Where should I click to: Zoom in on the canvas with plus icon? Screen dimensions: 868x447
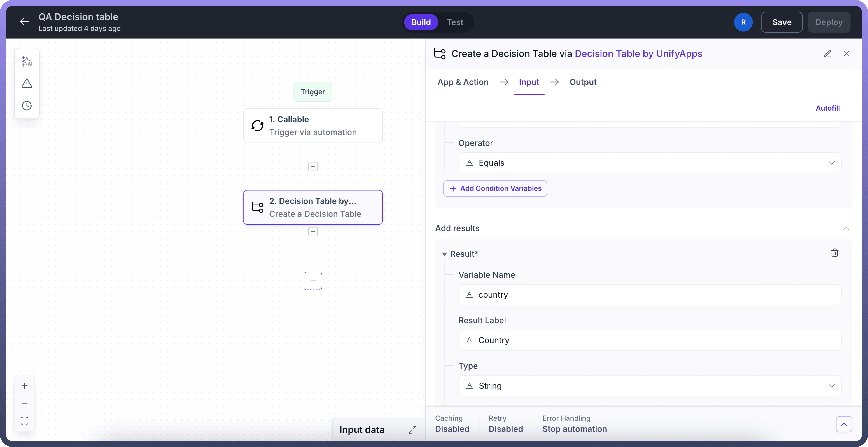24,386
